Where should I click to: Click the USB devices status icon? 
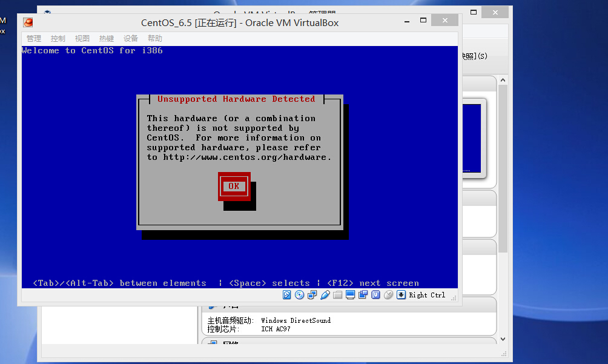click(x=325, y=295)
